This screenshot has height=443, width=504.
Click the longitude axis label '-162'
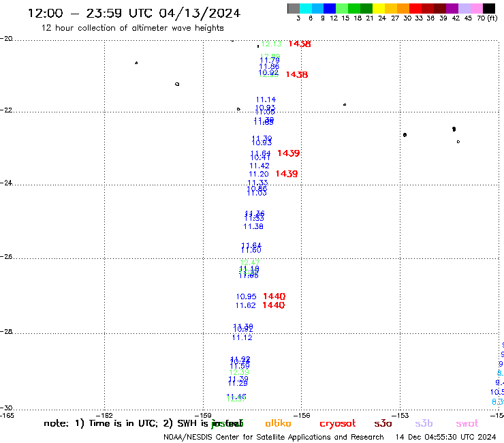tap(104, 415)
